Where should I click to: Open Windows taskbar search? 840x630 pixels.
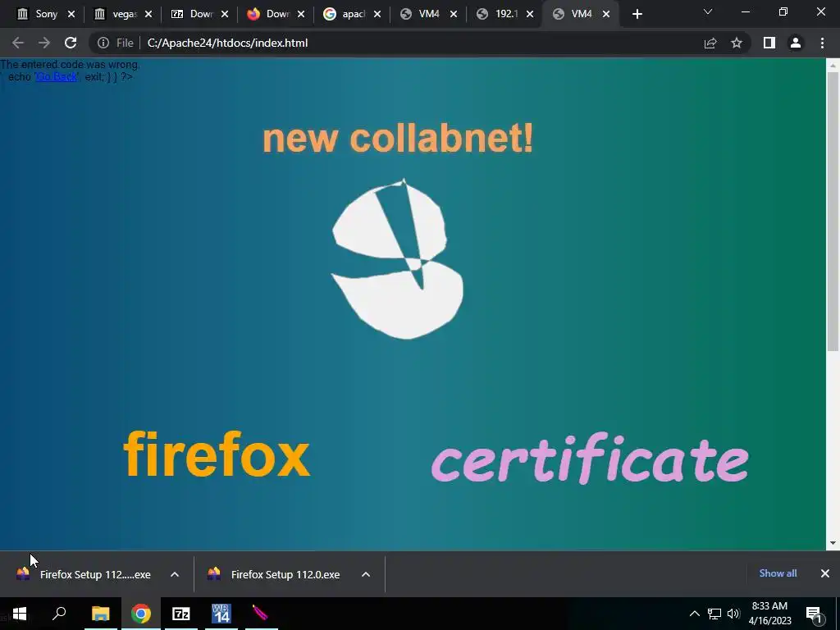point(59,614)
